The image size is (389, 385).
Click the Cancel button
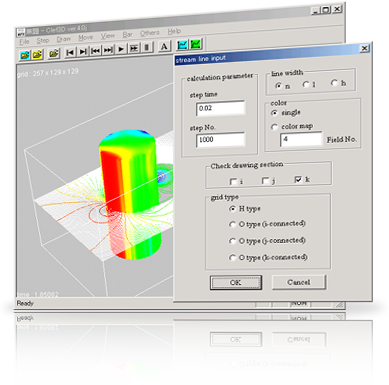point(299,282)
